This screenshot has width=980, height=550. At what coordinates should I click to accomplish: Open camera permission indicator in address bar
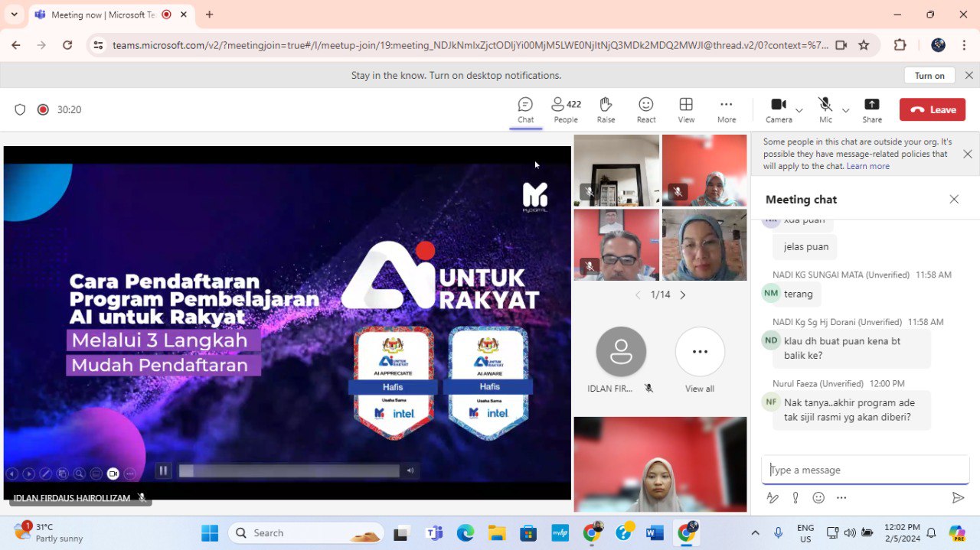[x=841, y=45]
